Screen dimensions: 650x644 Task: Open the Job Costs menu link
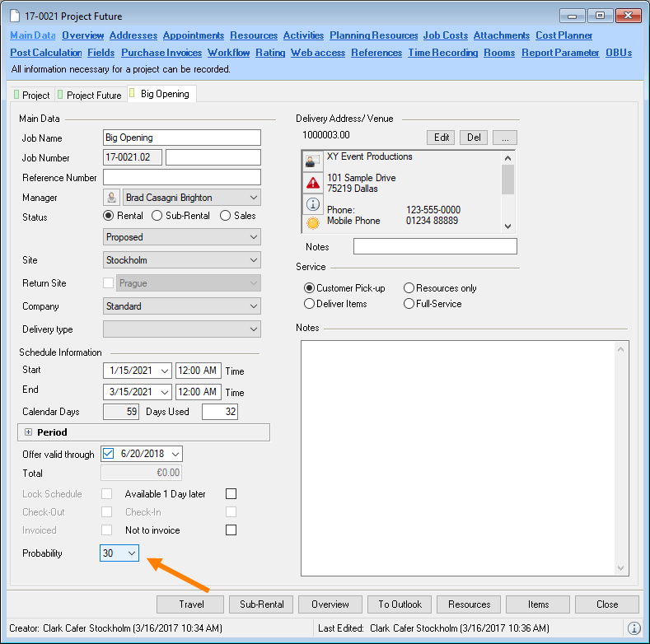(x=445, y=35)
